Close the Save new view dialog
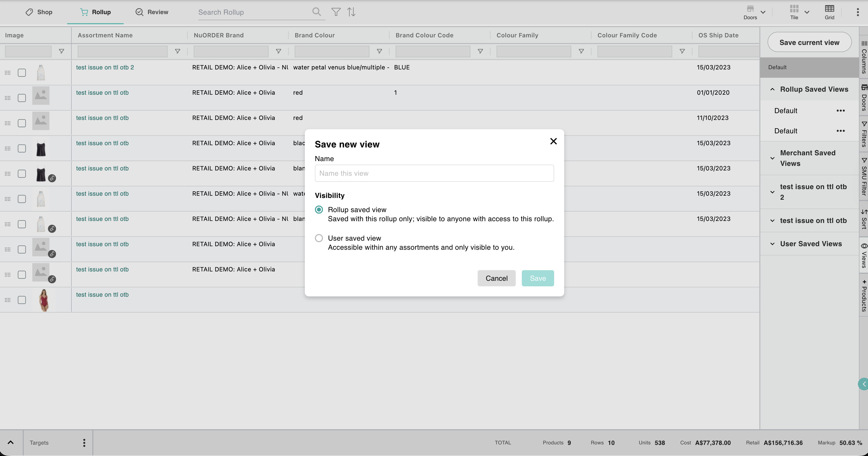This screenshot has height=456, width=868. (553, 141)
